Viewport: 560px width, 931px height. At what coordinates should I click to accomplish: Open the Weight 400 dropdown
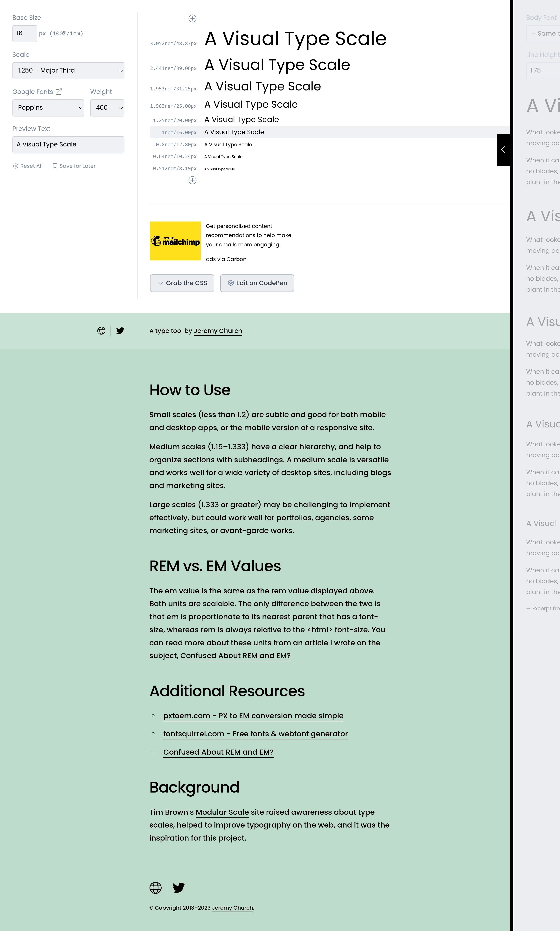point(107,108)
